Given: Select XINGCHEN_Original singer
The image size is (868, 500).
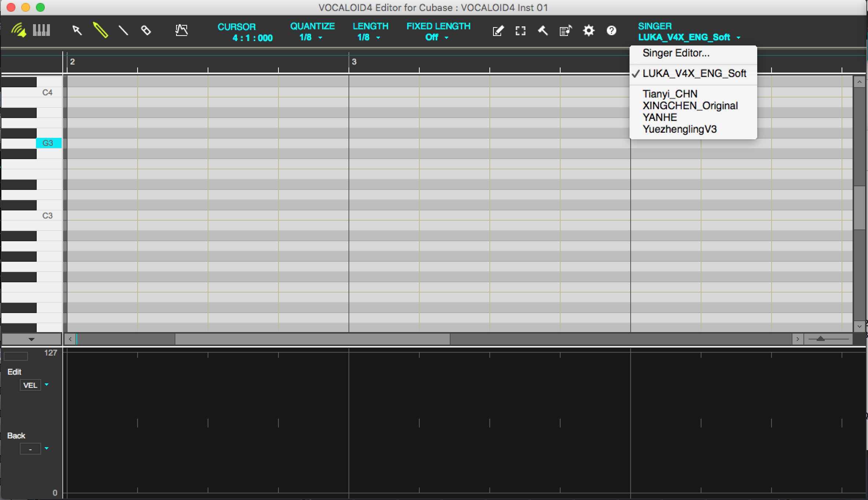Looking at the screenshot, I should (693, 106).
